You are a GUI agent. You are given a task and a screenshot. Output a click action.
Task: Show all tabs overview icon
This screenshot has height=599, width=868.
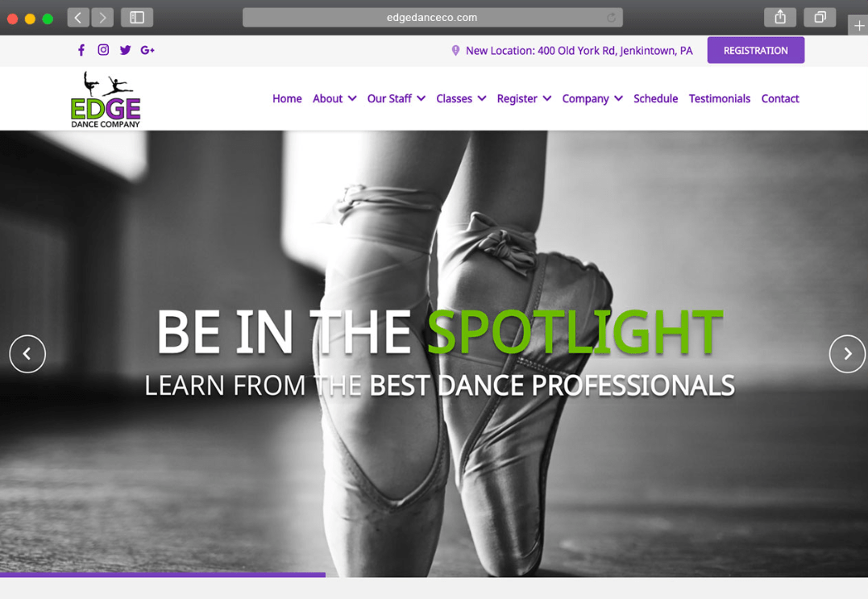(820, 17)
